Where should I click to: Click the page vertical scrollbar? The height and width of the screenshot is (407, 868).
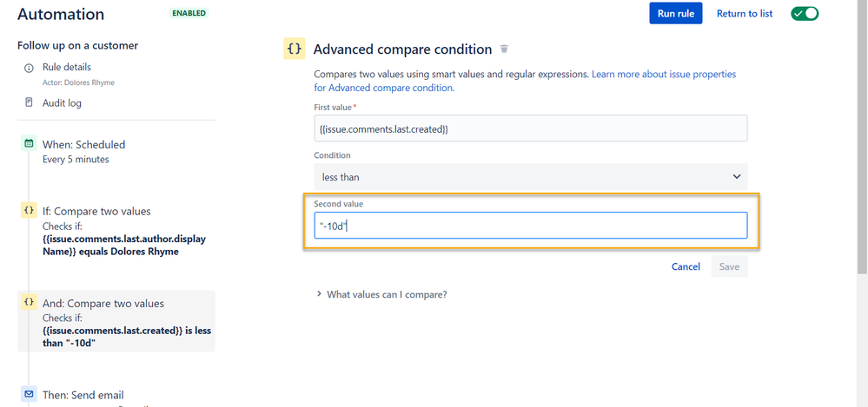863,138
